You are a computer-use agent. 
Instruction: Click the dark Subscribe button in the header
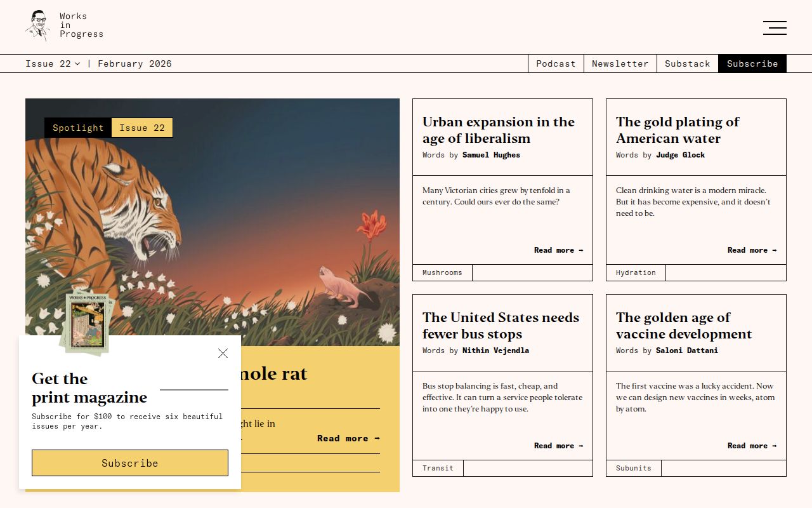point(752,63)
